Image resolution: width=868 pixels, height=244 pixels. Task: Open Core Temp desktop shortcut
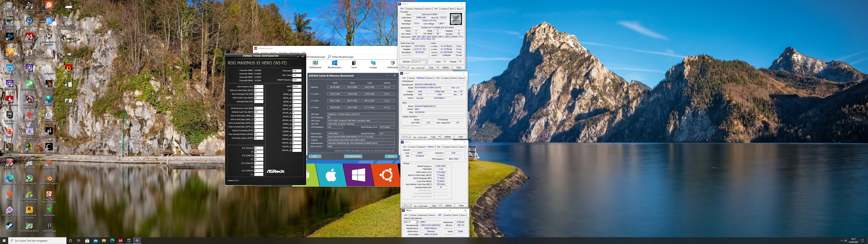[29, 54]
